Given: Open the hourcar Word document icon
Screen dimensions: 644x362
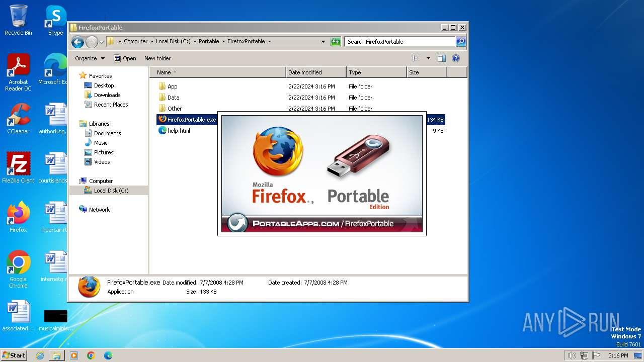Looking at the screenshot, I should [55, 217].
